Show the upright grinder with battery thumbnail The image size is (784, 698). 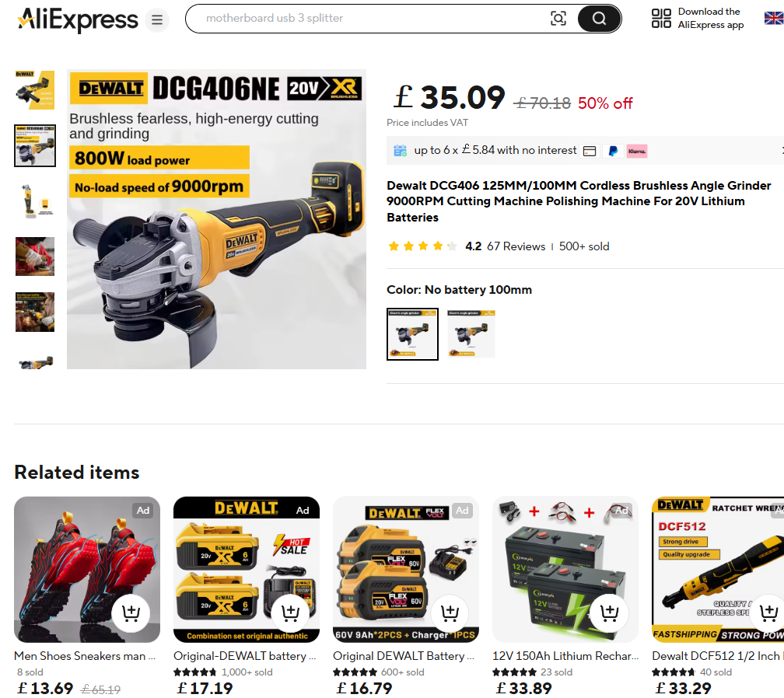point(35,201)
